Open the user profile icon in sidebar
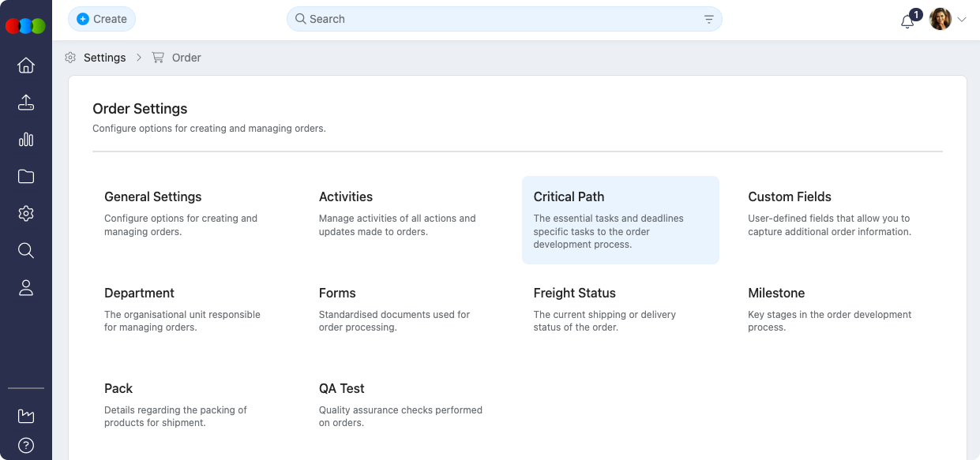This screenshot has width=980, height=460. 26,288
